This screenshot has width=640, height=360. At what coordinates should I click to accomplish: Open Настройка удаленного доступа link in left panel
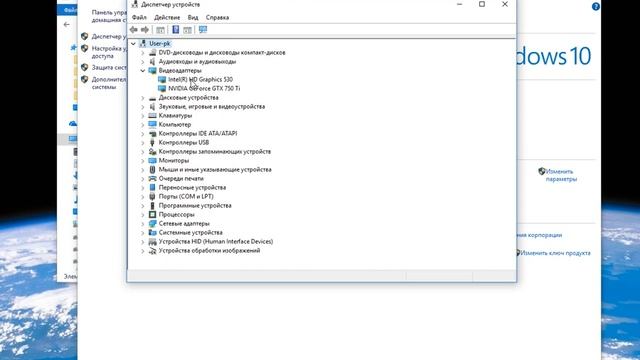[x=109, y=52]
